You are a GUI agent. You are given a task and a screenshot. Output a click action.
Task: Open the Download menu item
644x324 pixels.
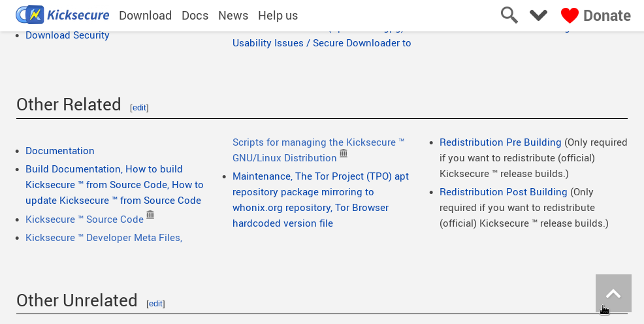tap(145, 16)
